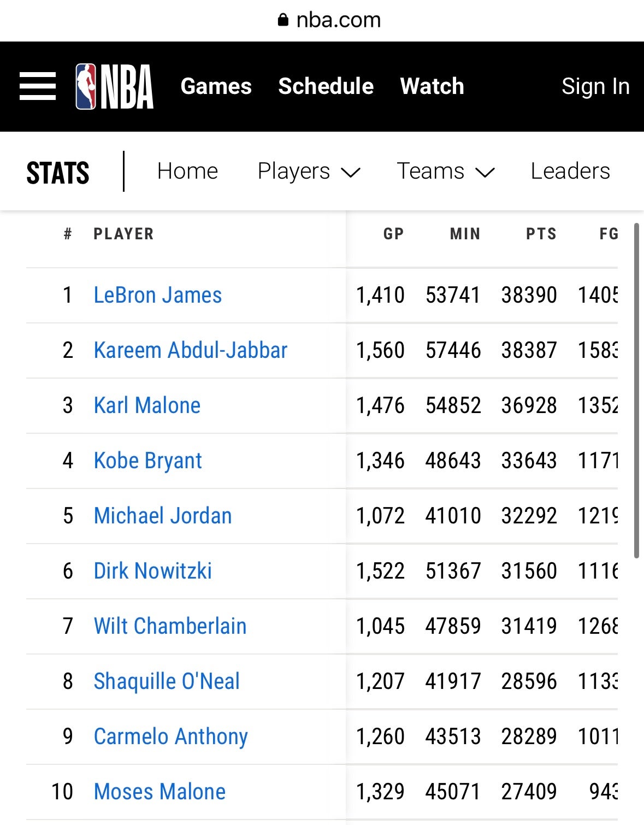Screen dimensions: 644x825
Task: Click the Dirk Nowitzki link
Action: coord(153,571)
